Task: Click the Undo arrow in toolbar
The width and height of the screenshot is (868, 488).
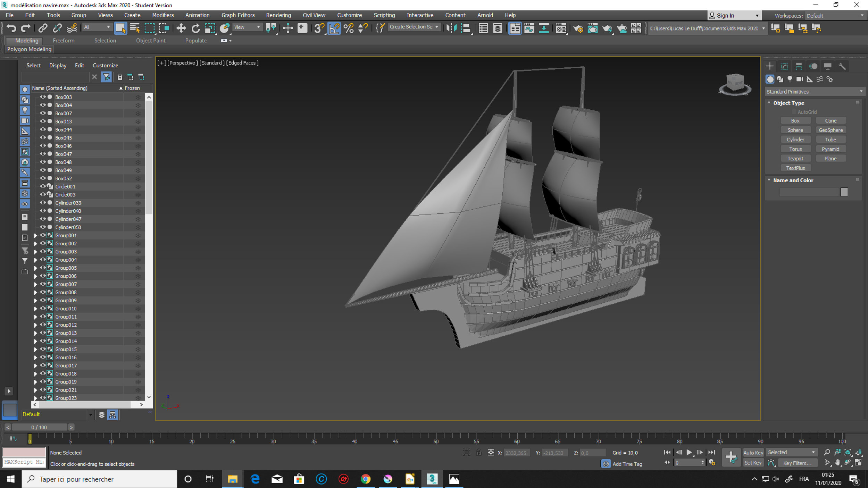Action: click(x=11, y=28)
